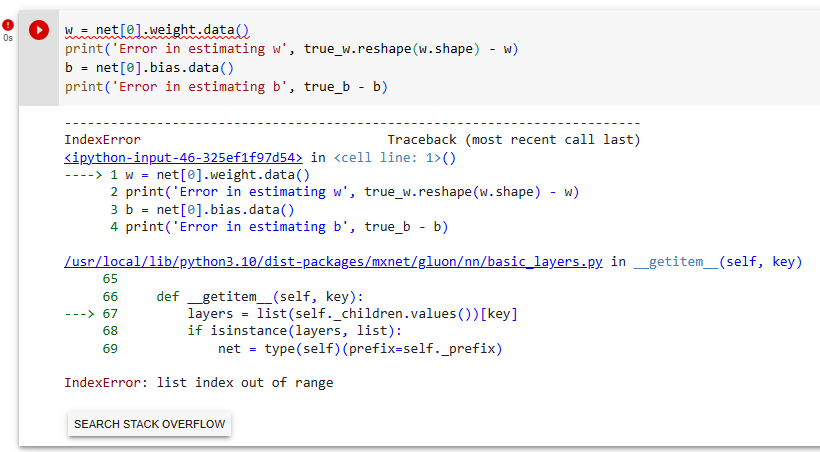Run the cell with the play button
This screenshot has height=452, width=820.
[39, 30]
